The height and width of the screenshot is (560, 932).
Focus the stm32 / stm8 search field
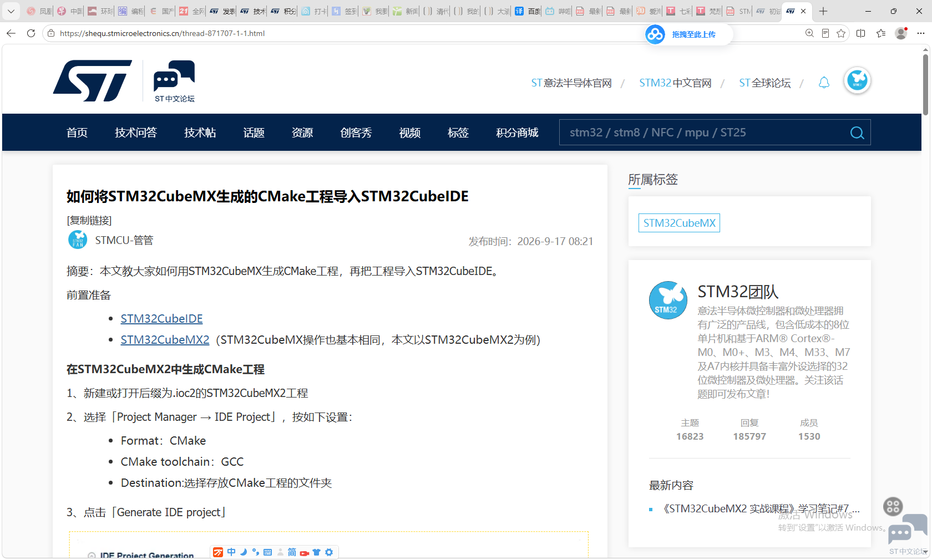tap(703, 133)
